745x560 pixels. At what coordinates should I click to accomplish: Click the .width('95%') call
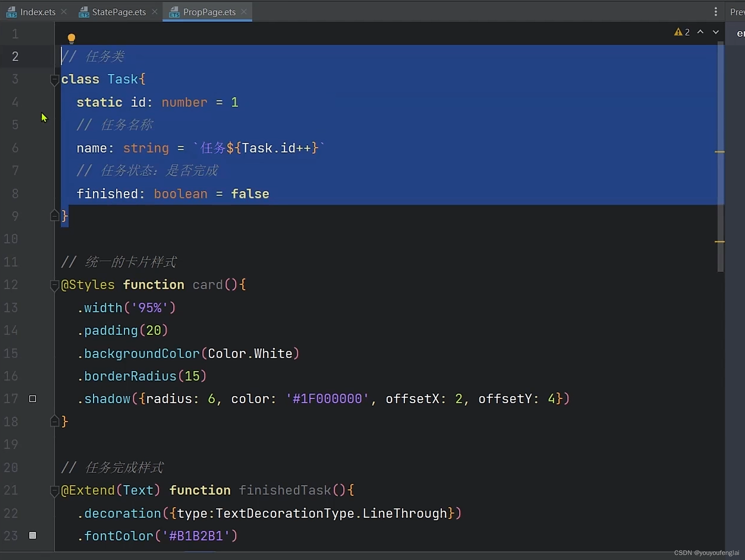(x=126, y=308)
